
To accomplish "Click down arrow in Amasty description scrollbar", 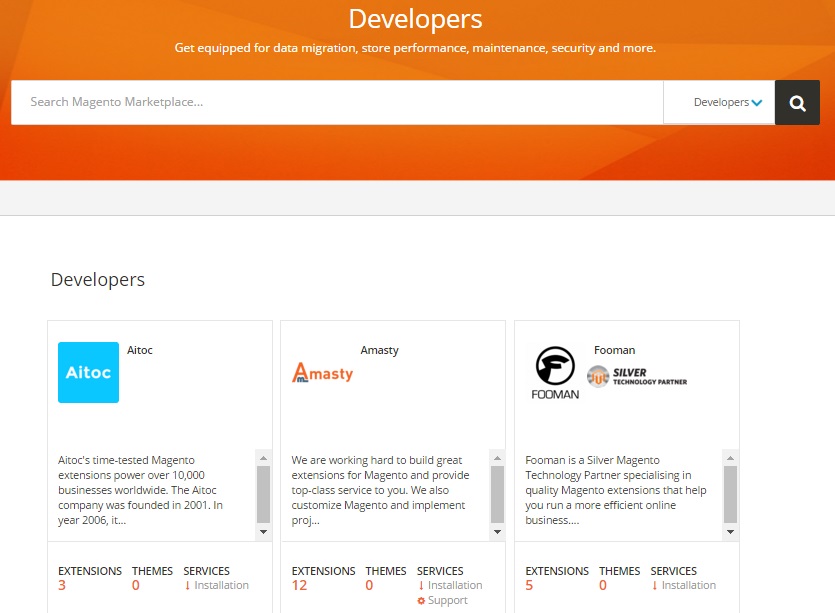I will [497, 532].
